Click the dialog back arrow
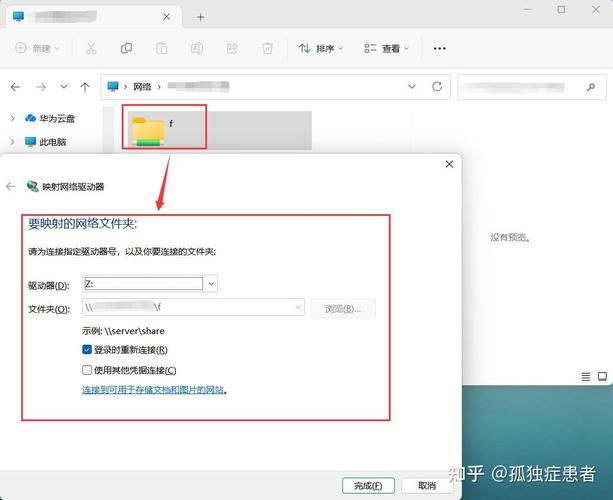Image resolution: width=613 pixels, height=500 pixels. (x=11, y=186)
